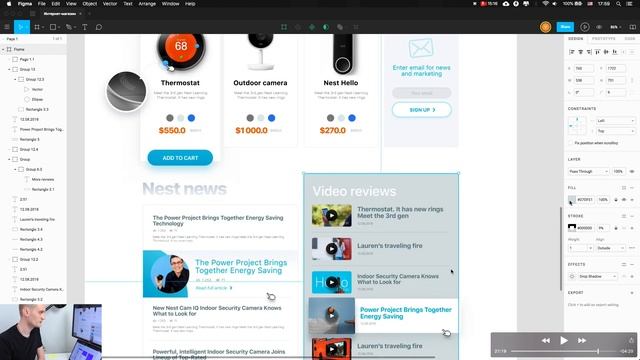Toggle Stroke visibility eye icon

pyautogui.click(x=624, y=228)
